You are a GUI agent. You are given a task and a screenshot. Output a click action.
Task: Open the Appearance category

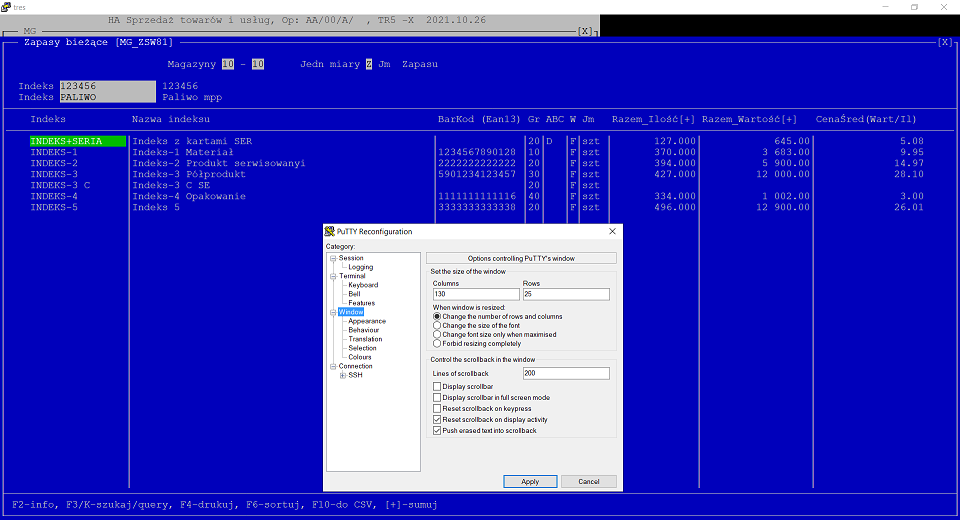tap(367, 321)
